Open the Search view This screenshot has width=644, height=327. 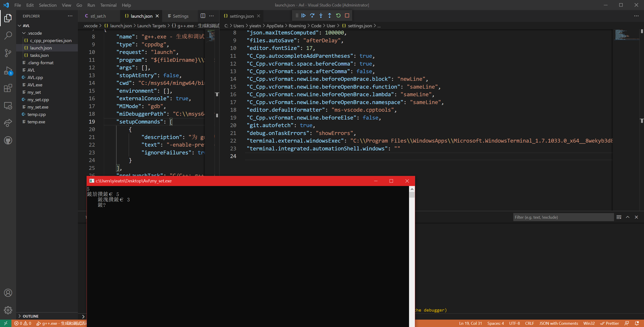pos(8,36)
